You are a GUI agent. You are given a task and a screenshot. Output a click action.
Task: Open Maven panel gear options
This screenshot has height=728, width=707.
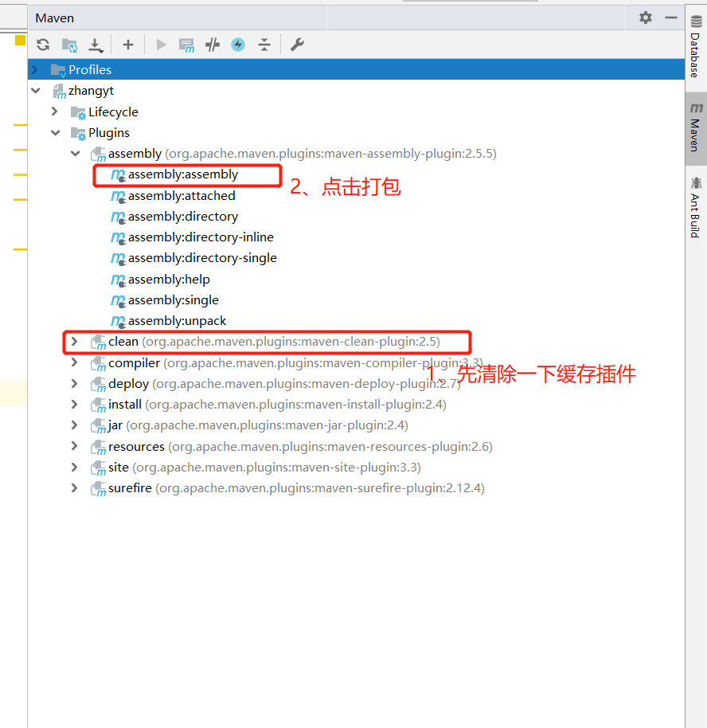point(645,18)
